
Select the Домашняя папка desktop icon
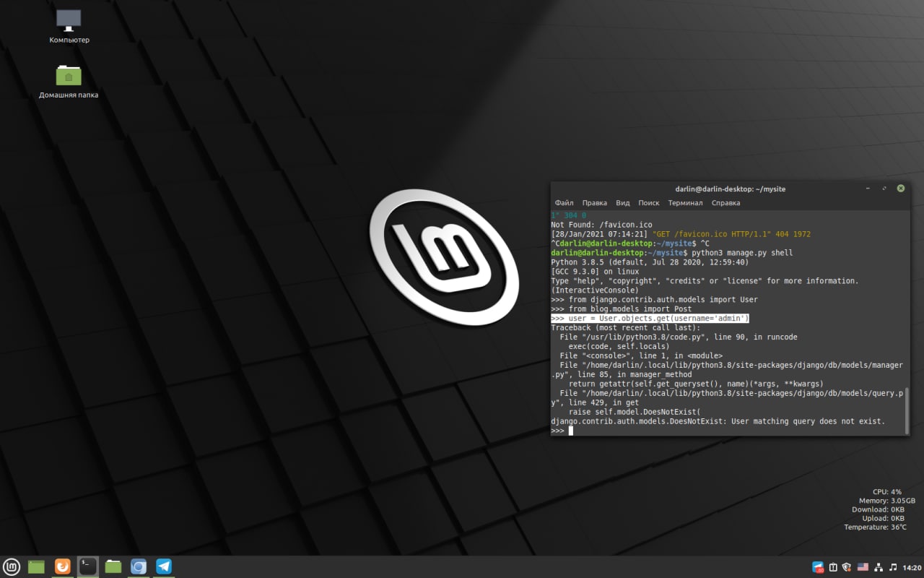coord(69,81)
